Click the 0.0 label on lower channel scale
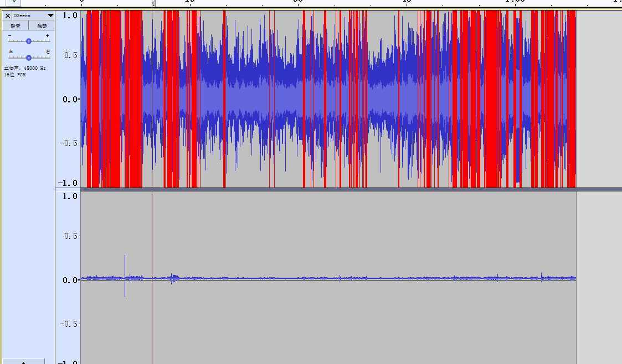This screenshot has width=622, height=364. point(70,280)
